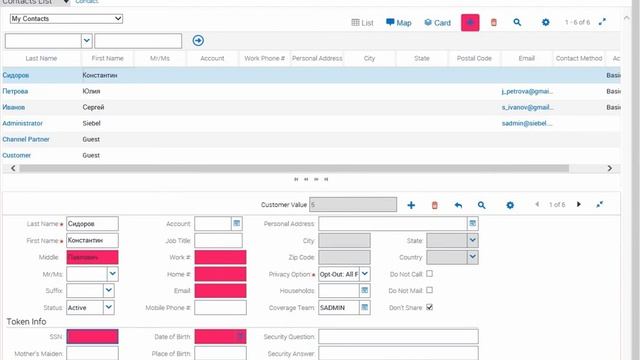Open contact Иванов link
Screen dimensions: 640x360
[x=13, y=107]
